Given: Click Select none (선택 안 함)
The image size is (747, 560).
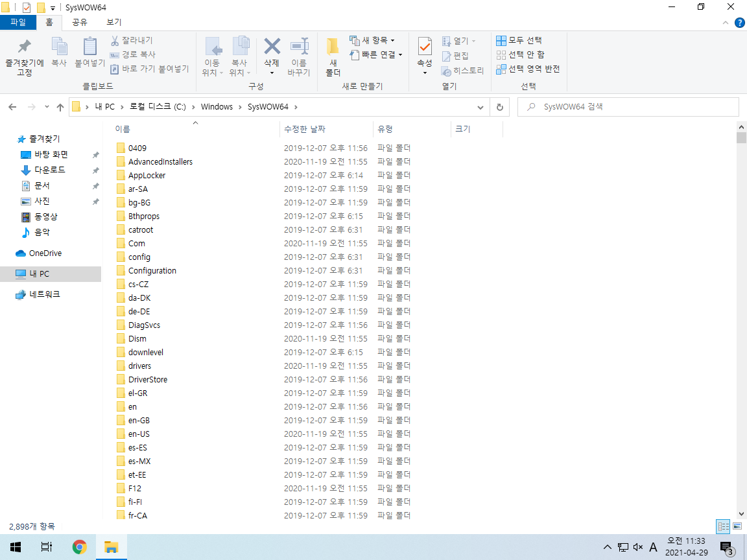Looking at the screenshot, I should [x=520, y=54].
